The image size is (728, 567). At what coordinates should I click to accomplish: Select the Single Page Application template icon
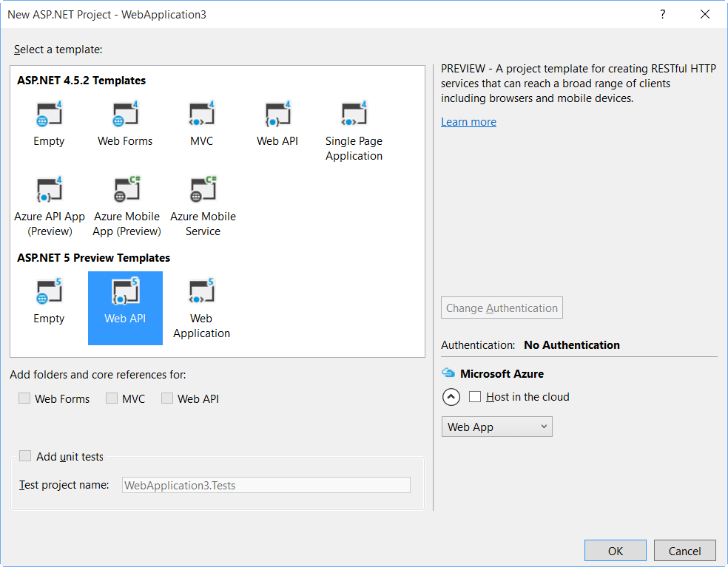354,114
